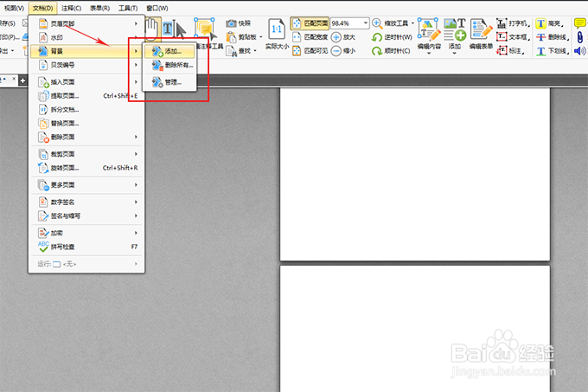
Task: Choose 删除所有... in the background submenu
Action: [169, 65]
